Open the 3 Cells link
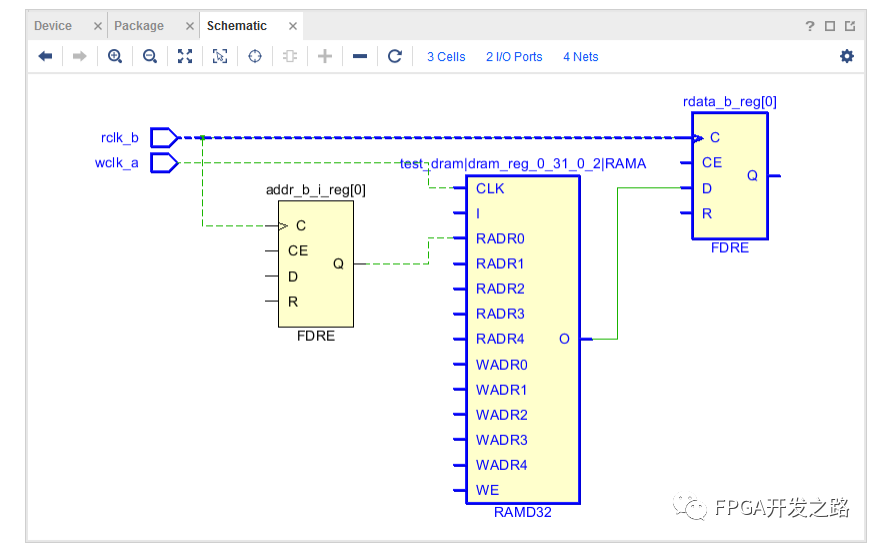 (446, 57)
